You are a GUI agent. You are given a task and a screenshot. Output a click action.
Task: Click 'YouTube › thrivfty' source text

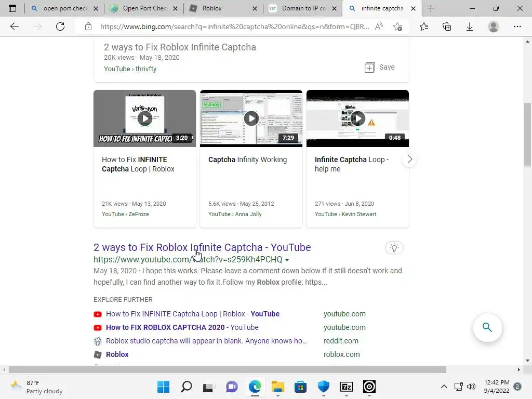point(130,69)
